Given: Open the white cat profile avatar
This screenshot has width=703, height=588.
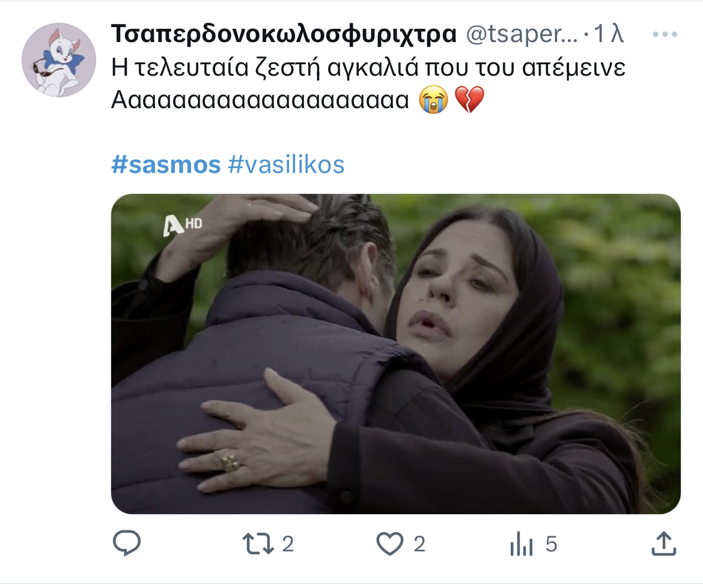Looking at the screenshot, I should 59,60.
